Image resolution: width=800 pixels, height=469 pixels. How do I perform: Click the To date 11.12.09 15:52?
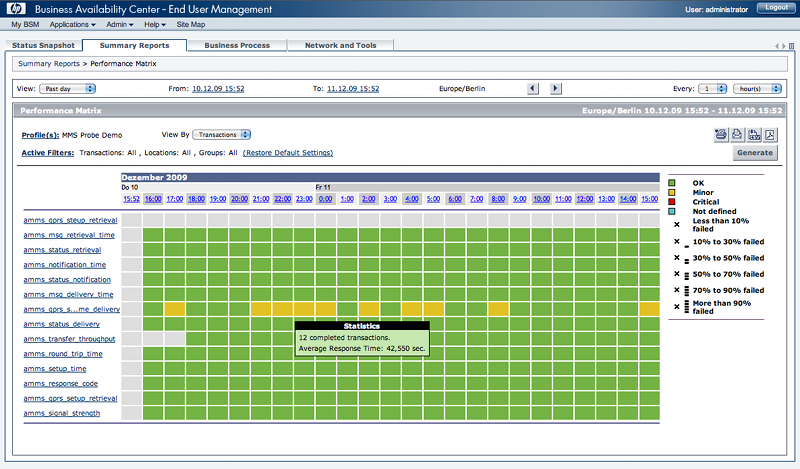coord(353,89)
